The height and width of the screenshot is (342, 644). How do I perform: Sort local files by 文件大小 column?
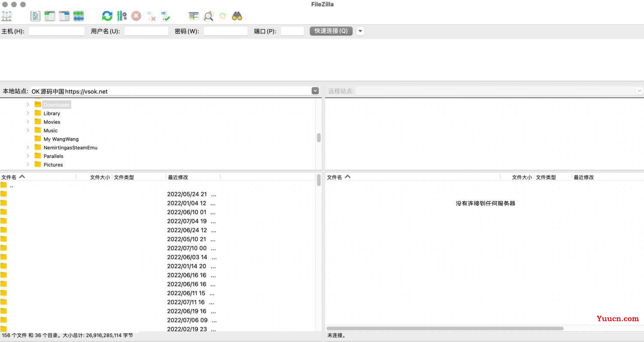(x=94, y=177)
